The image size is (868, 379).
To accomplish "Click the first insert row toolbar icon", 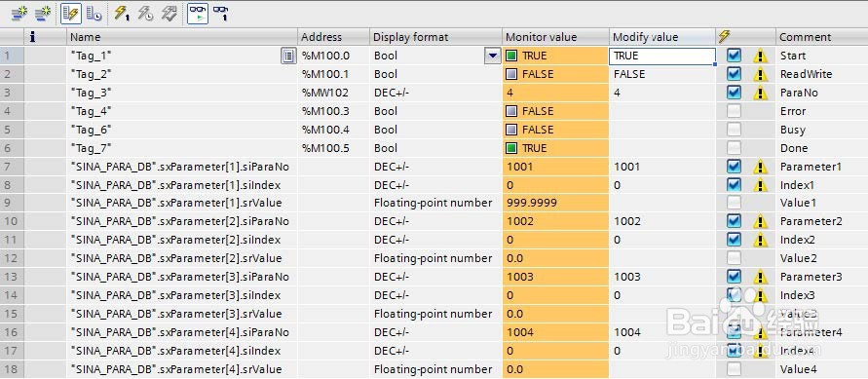I will (x=19, y=13).
